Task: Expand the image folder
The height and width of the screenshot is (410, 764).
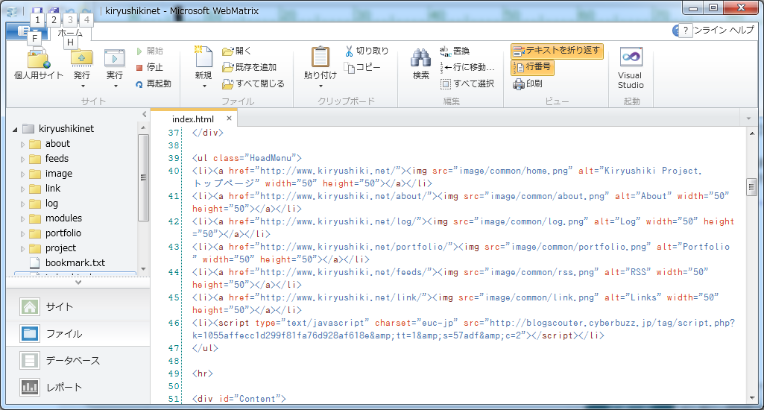Action: tap(22, 174)
